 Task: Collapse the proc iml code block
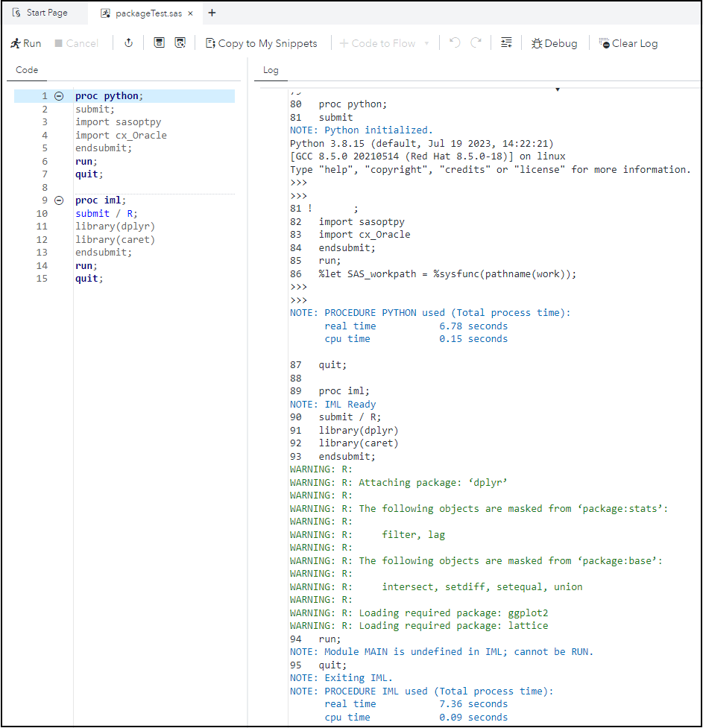click(59, 200)
